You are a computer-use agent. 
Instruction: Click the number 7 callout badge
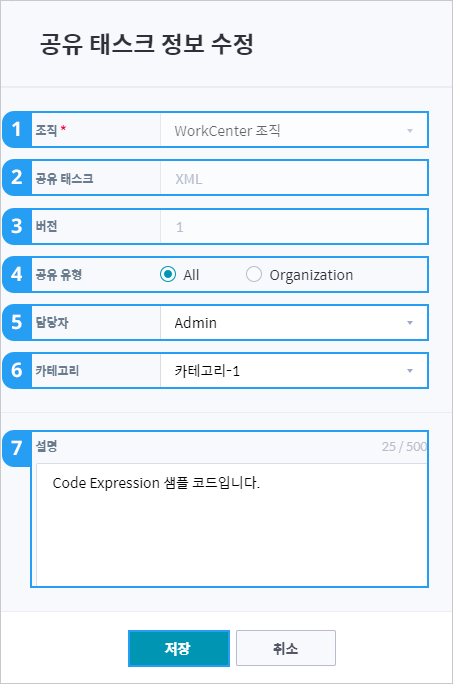[x=17, y=448]
